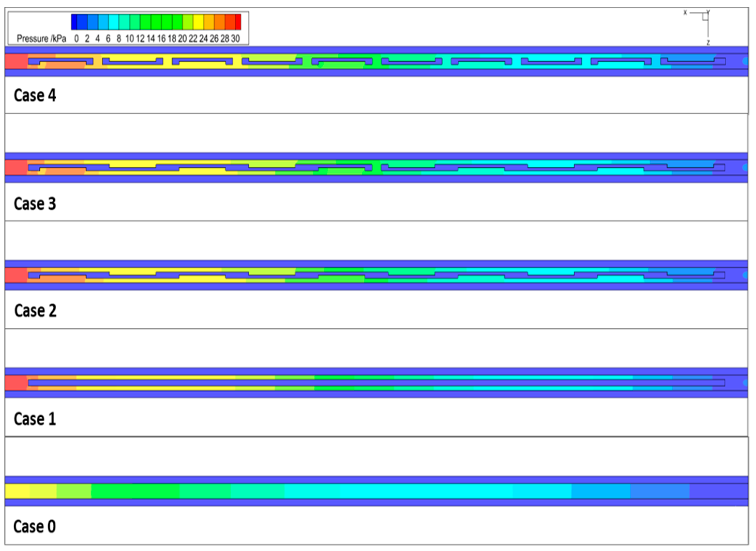Click the "Case 0" label
Screen dimensions: 756x551
tap(34, 527)
